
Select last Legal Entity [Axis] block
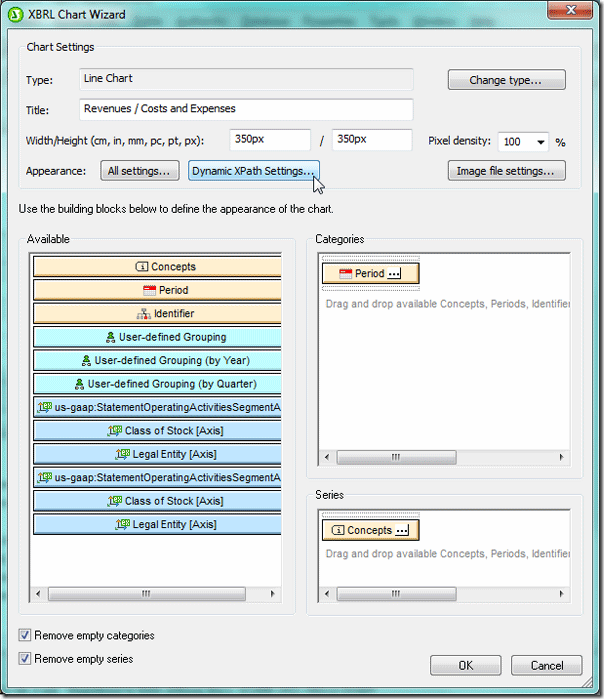pyautogui.click(x=158, y=524)
